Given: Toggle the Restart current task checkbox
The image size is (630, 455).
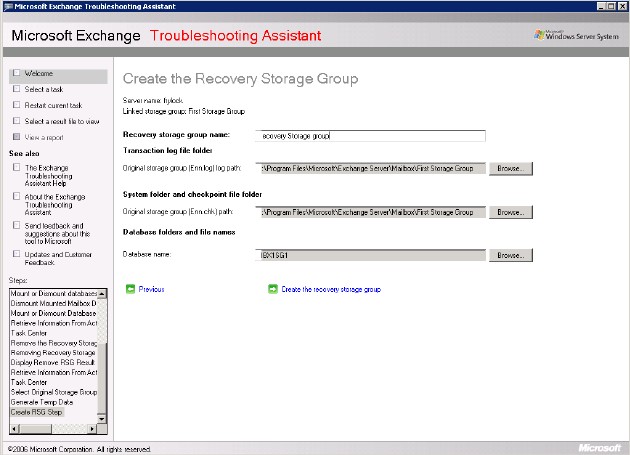Looking at the screenshot, I should coord(16,105).
